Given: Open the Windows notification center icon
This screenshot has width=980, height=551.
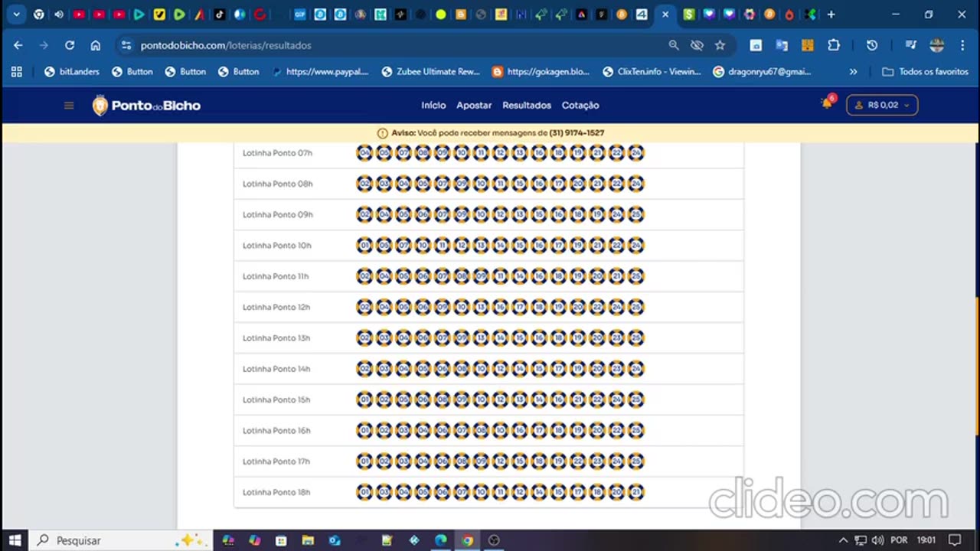Looking at the screenshot, I should (x=955, y=540).
